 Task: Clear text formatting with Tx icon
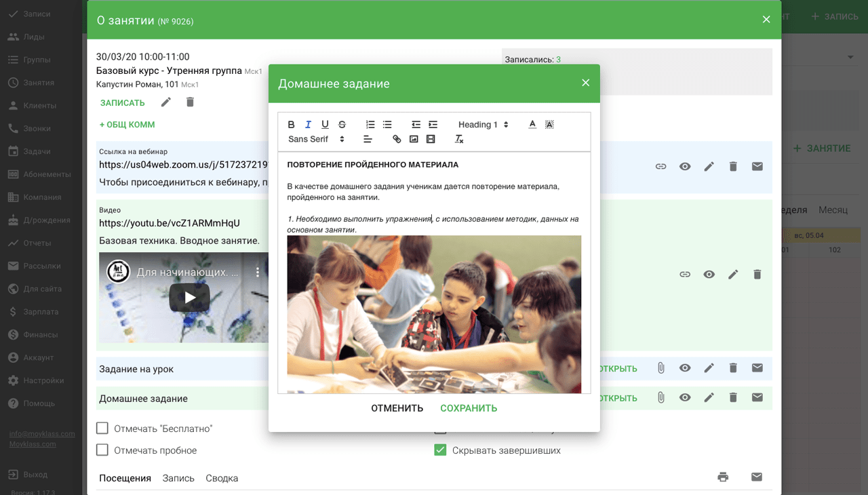point(459,140)
